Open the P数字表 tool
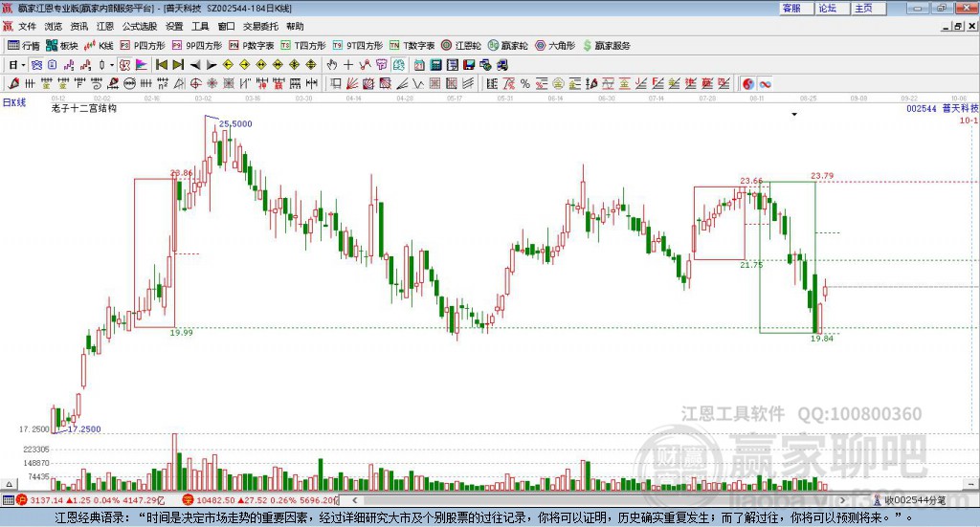This screenshot has width=980, height=527. click(252, 46)
